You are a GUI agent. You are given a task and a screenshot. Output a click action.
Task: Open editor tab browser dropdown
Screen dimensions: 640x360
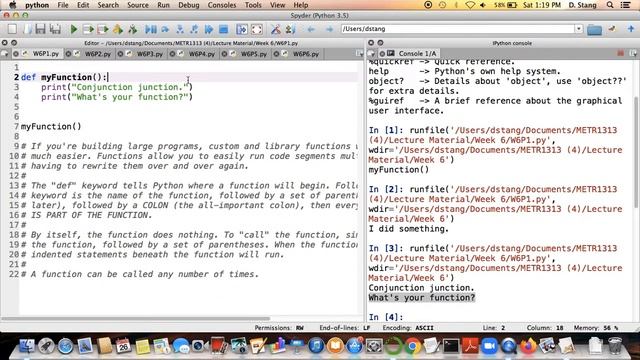tap(4, 54)
